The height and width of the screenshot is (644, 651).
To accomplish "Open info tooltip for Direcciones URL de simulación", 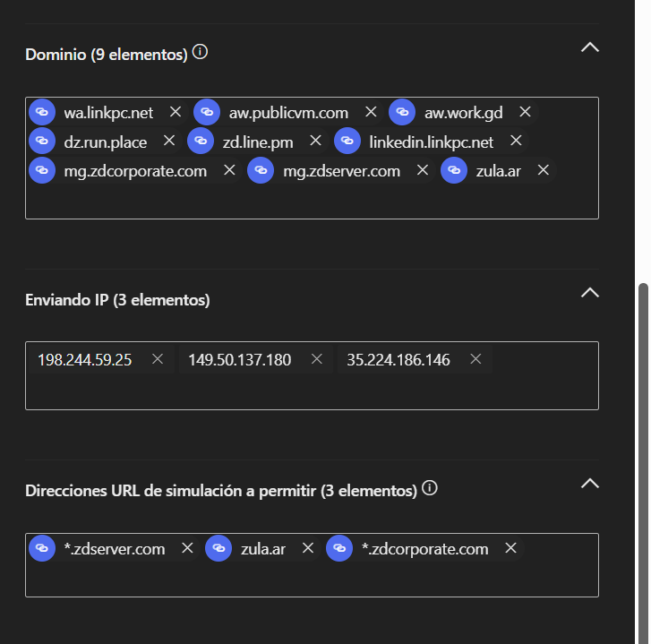I will [430, 489].
